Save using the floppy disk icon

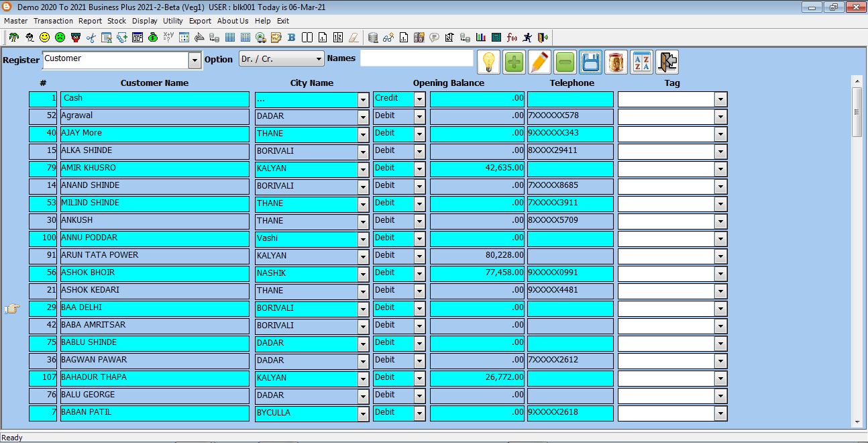point(590,62)
